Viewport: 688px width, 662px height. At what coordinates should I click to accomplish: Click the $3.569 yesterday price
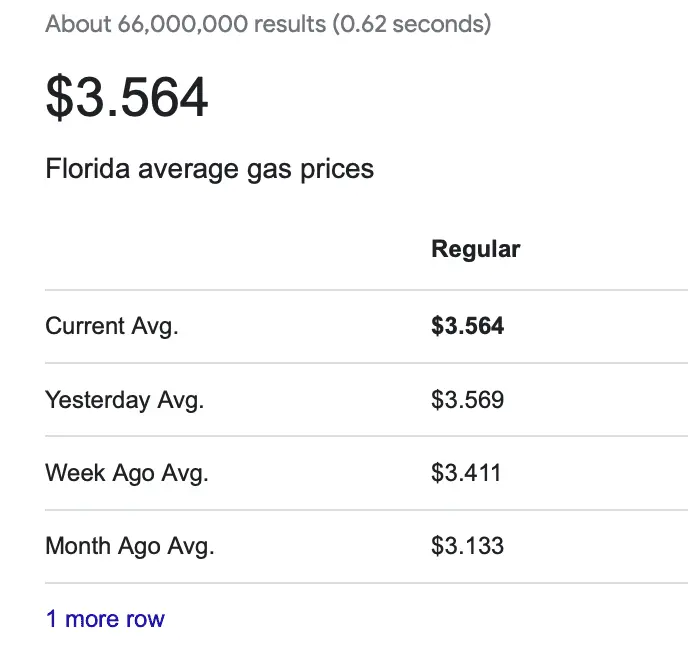click(467, 400)
